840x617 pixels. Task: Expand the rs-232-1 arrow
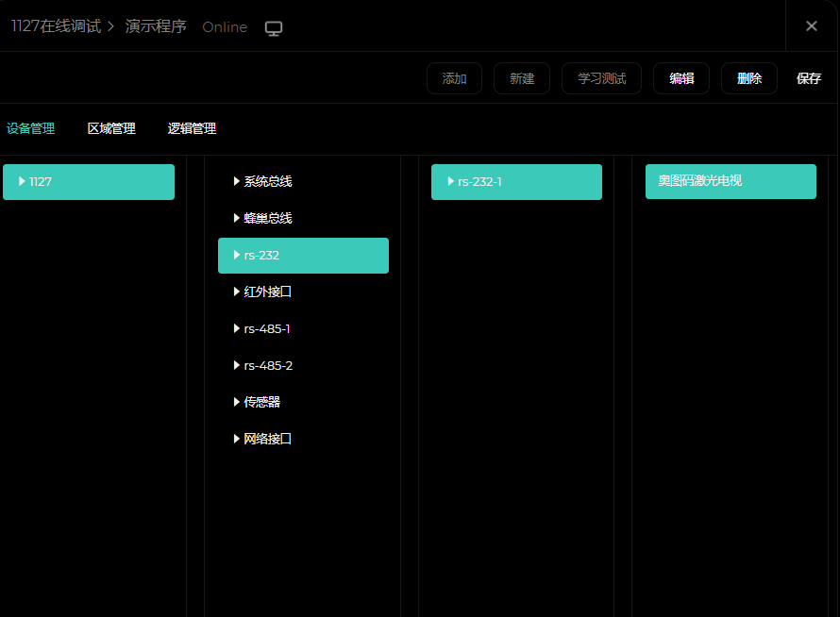450,181
